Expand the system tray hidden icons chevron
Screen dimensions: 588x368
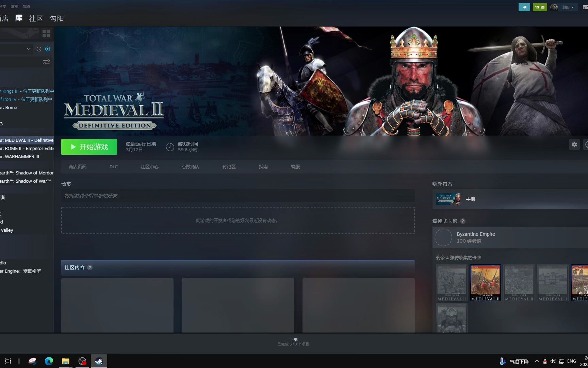(537, 361)
